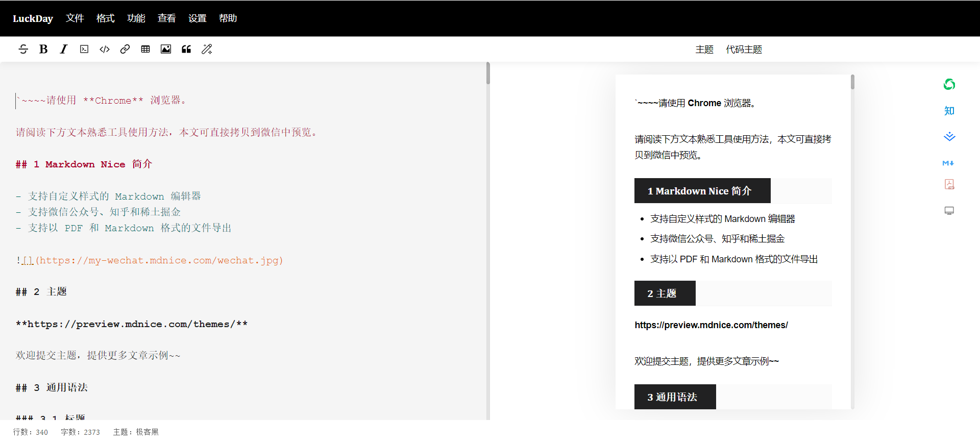This screenshot has height=444, width=980.
Task: Open the 设置 menu
Action: point(197,18)
